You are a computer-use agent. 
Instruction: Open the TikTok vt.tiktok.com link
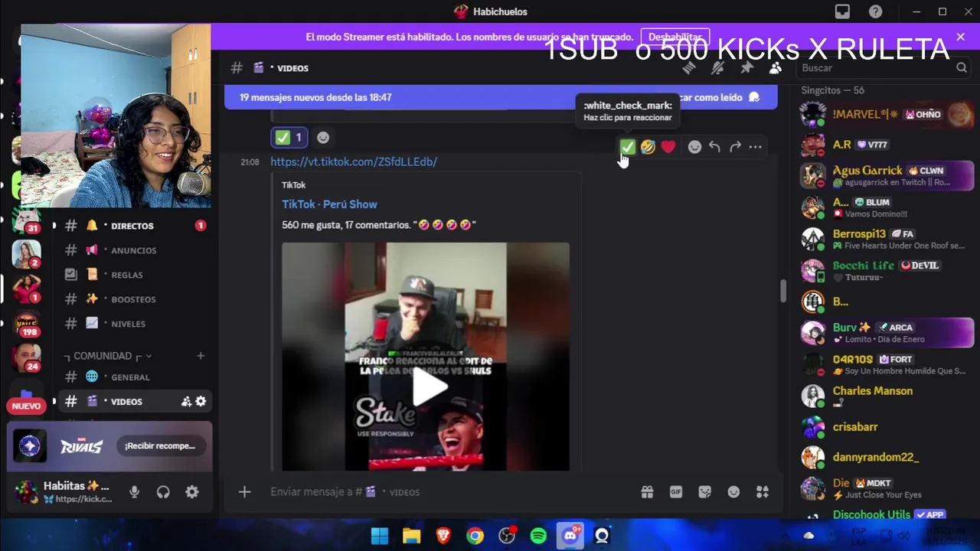point(354,161)
